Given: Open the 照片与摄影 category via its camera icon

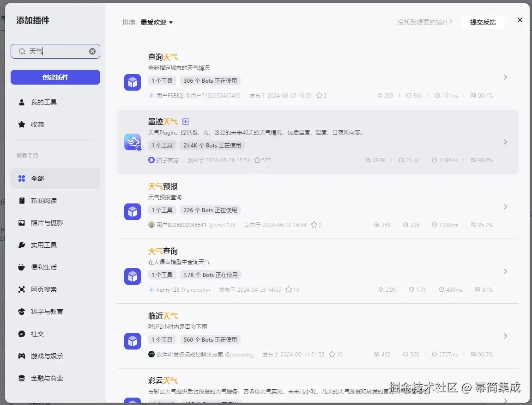Looking at the screenshot, I should coord(22,222).
